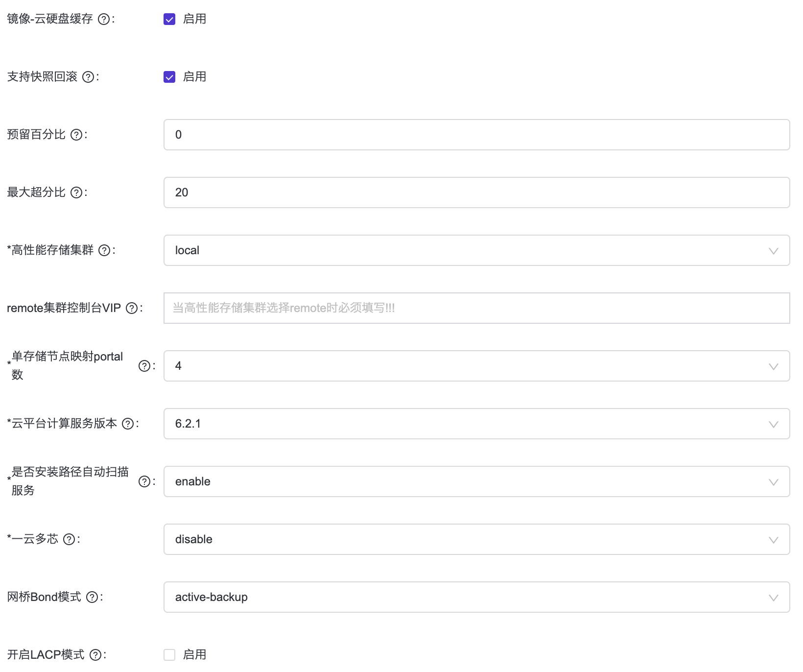Click help icon for remote集群控制台VIP

(132, 308)
